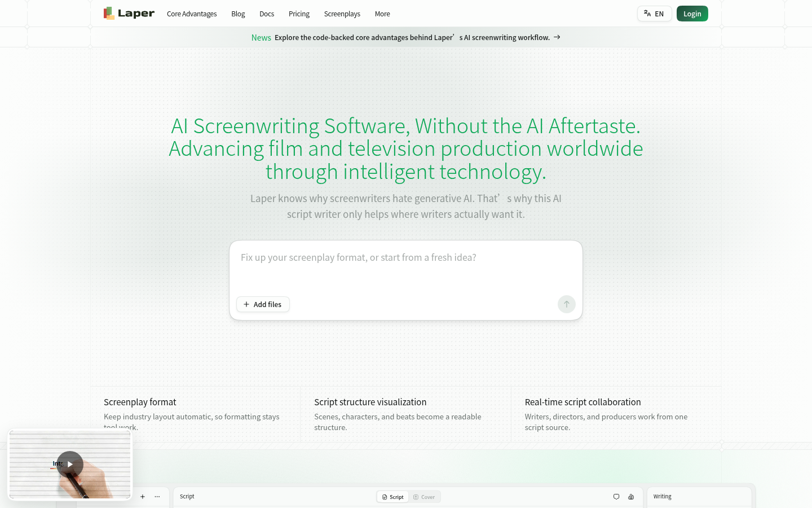The image size is (812, 508).
Task: Switch to the Cover tab in the editor
Action: click(x=424, y=497)
